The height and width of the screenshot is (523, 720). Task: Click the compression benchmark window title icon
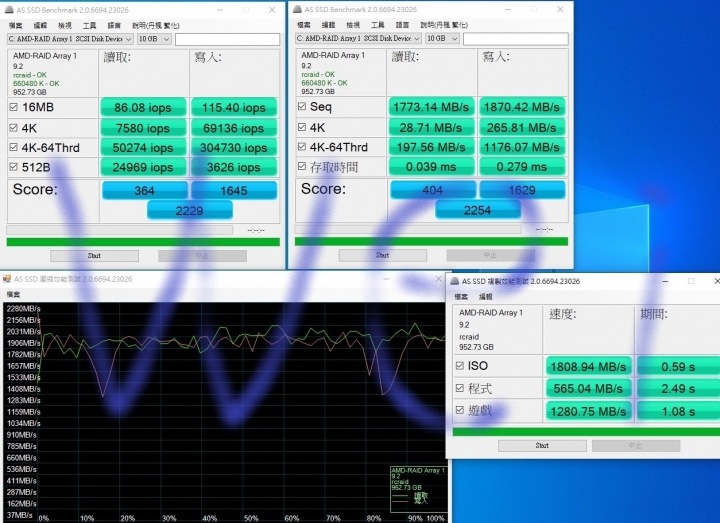pyautogui.click(x=7, y=279)
